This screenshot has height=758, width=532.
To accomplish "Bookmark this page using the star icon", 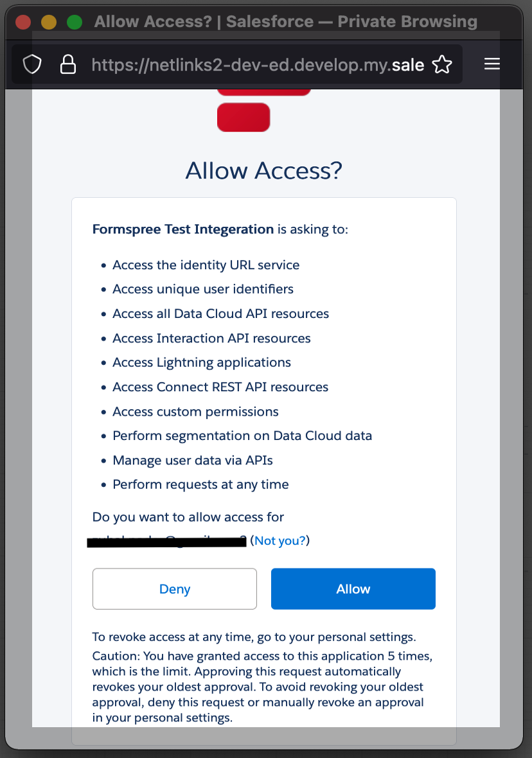I will pyautogui.click(x=442, y=64).
